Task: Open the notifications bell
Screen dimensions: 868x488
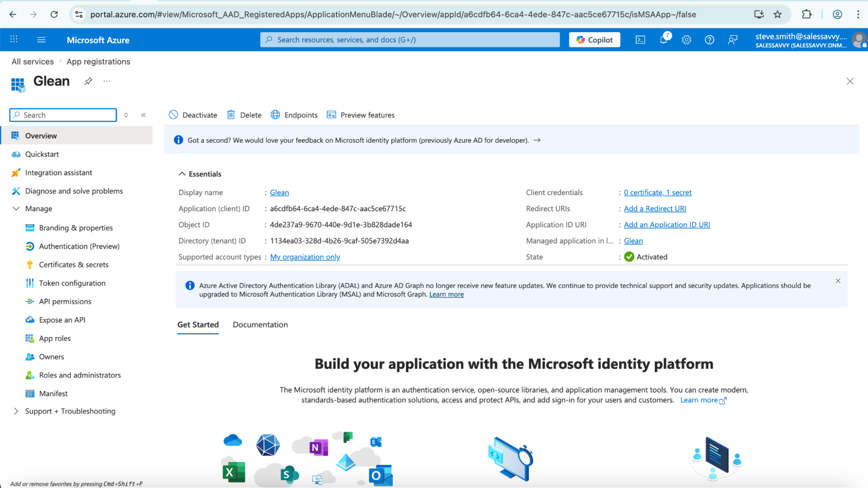Action: point(663,39)
